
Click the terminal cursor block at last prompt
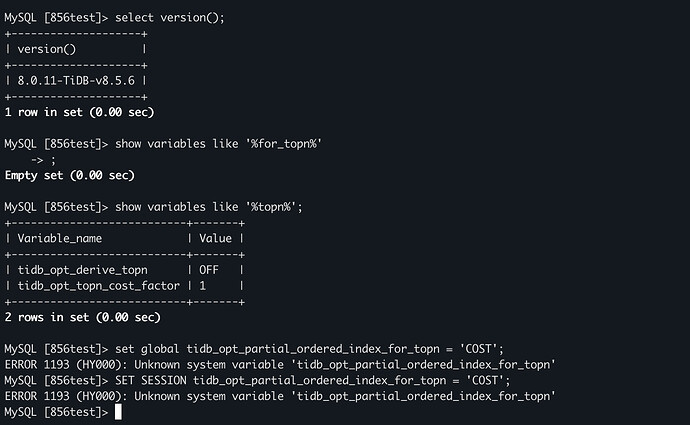click(118, 412)
